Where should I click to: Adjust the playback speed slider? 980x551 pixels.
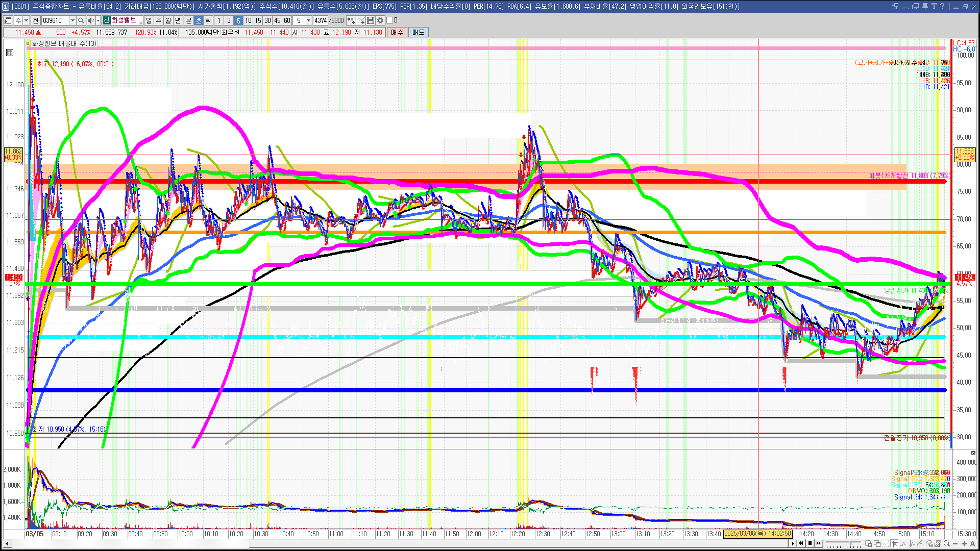point(850,543)
